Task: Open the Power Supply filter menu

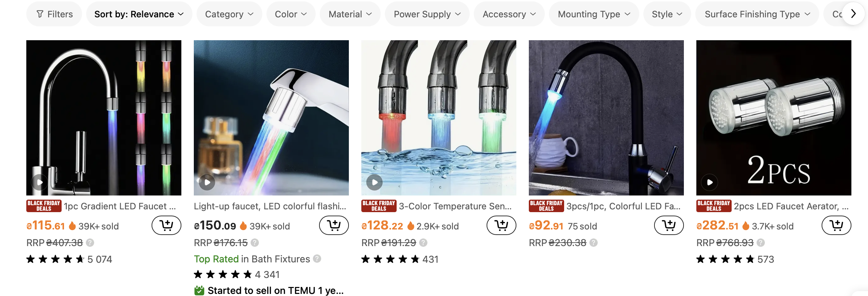Action: (427, 14)
